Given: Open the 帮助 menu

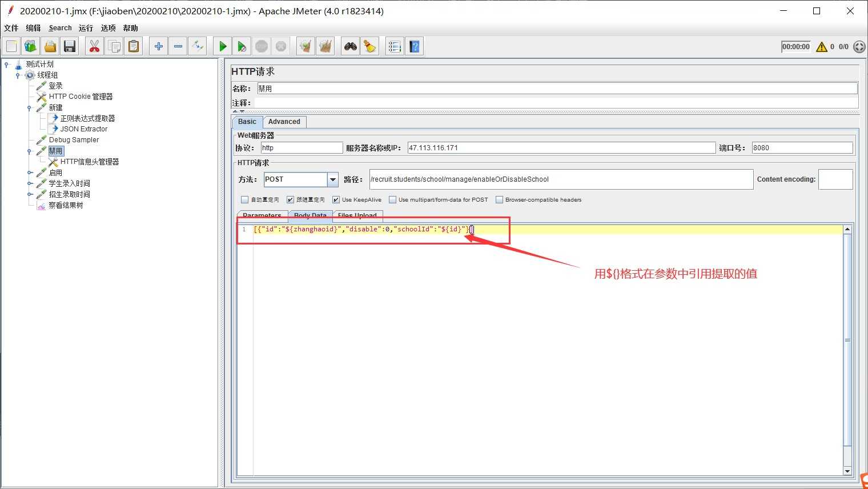Looking at the screenshot, I should click(130, 28).
